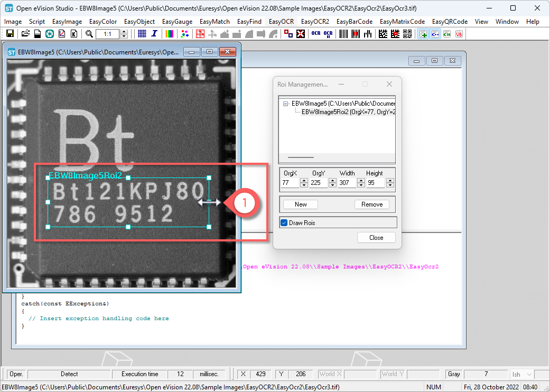
Task: Toggle the C# script language icon
Action: tap(447, 34)
